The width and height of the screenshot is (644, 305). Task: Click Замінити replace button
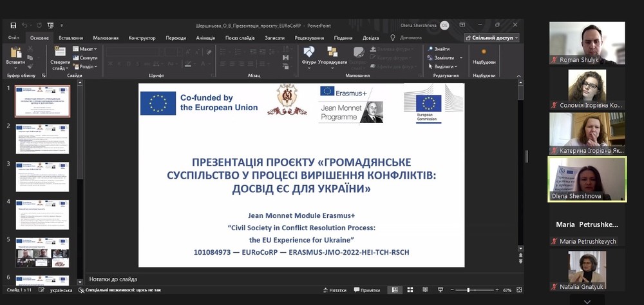pyautogui.click(x=440, y=58)
